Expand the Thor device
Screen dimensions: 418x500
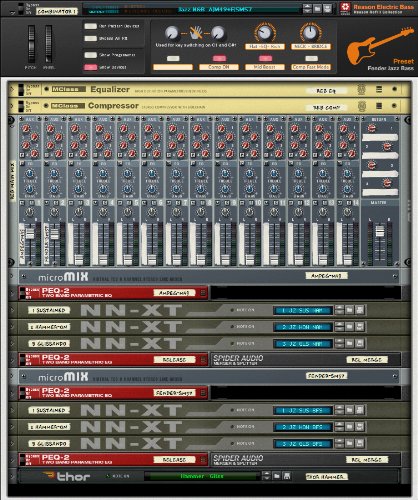(12, 476)
